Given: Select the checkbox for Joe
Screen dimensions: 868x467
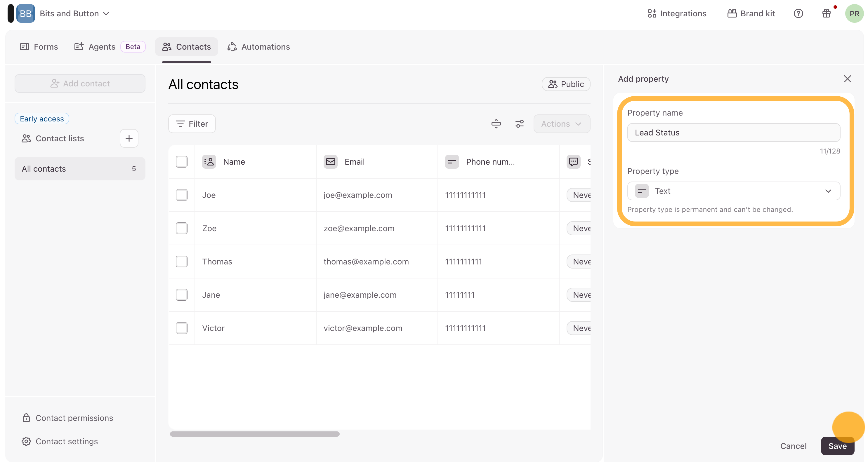Looking at the screenshot, I should tap(182, 195).
